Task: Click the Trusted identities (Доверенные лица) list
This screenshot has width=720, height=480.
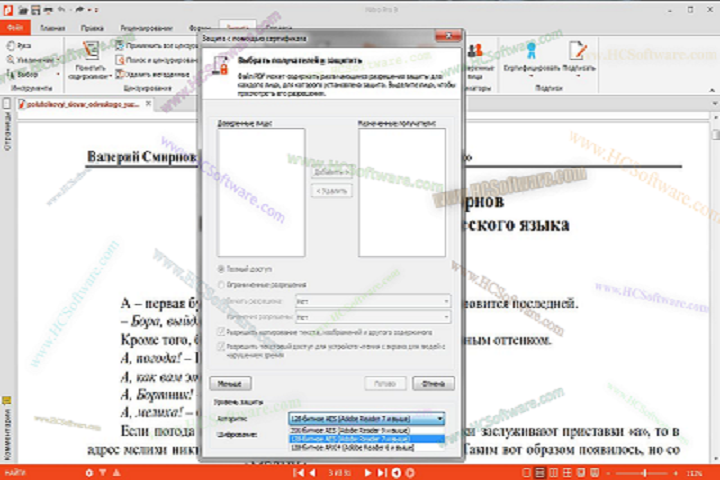Action: (x=261, y=192)
